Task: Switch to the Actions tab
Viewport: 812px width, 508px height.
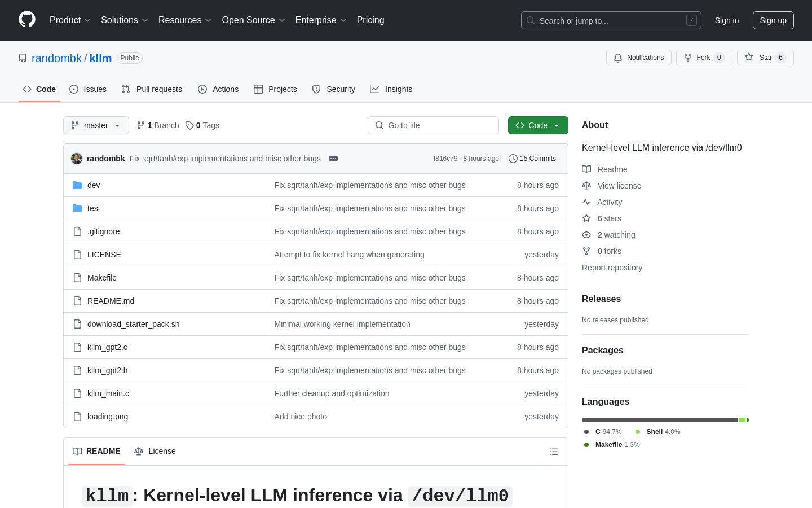Action: click(x=218, y=89)
